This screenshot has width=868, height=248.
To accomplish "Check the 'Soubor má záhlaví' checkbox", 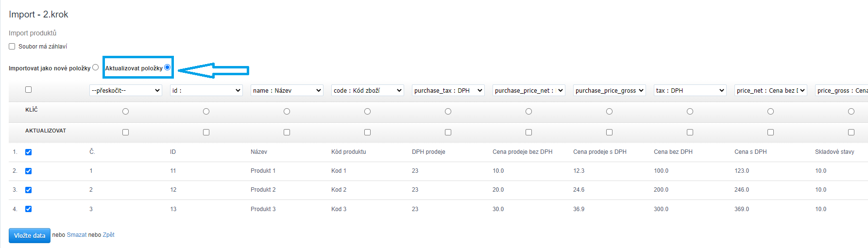I will tap(12, 47).
